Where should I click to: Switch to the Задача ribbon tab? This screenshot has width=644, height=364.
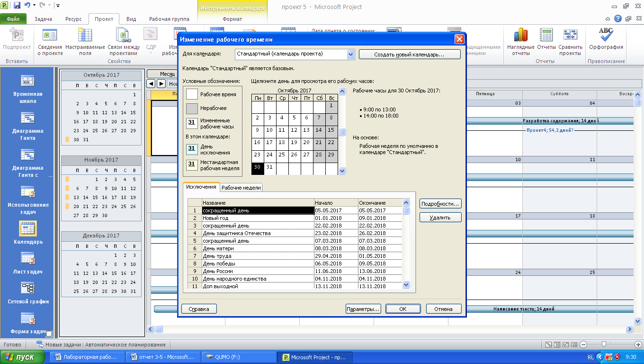(44, 19)
